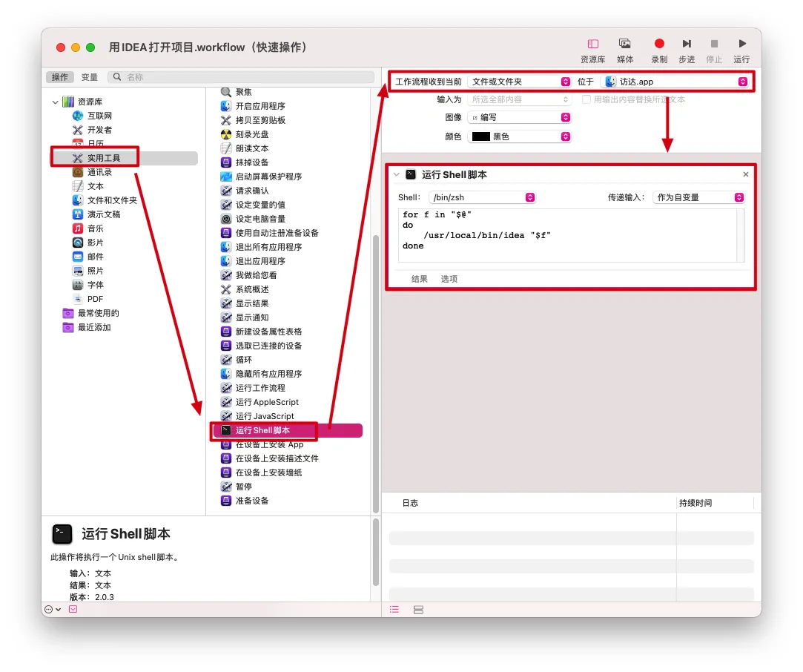Collapse the 资源库 tree

(x=56, y=102)
